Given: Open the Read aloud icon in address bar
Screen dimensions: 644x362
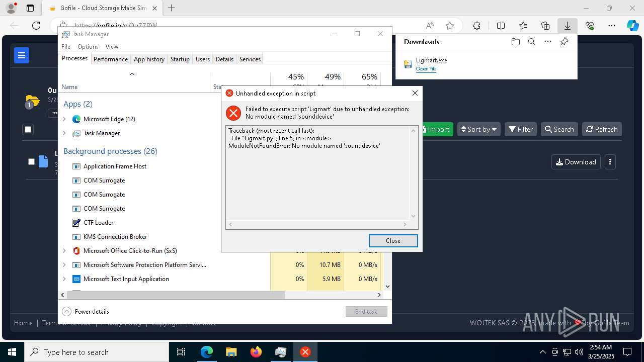Looking at the screenshot, I should [x=430, y=26].
